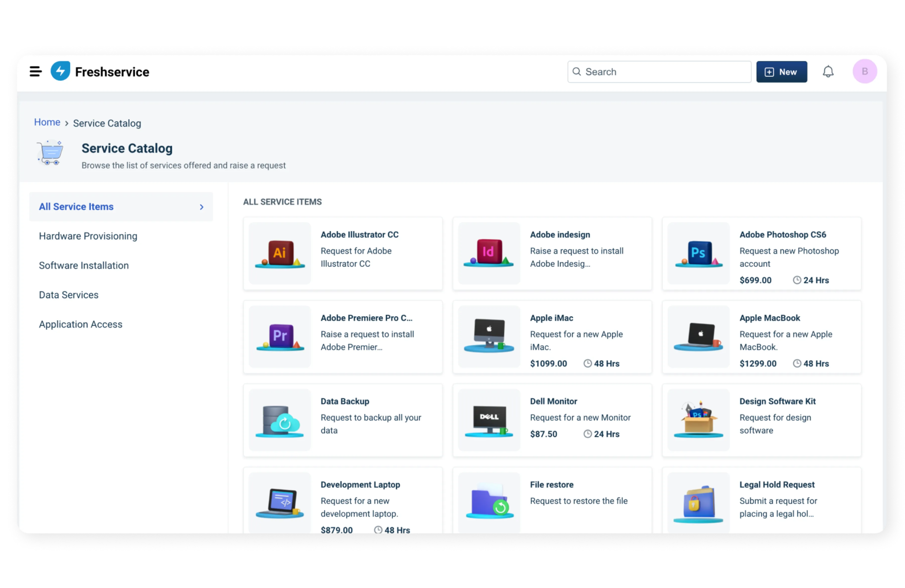Viewport: 905px width, 588px height.
Task: Open Adobe Illustrator CC title
Action: [x=359, y=234]
